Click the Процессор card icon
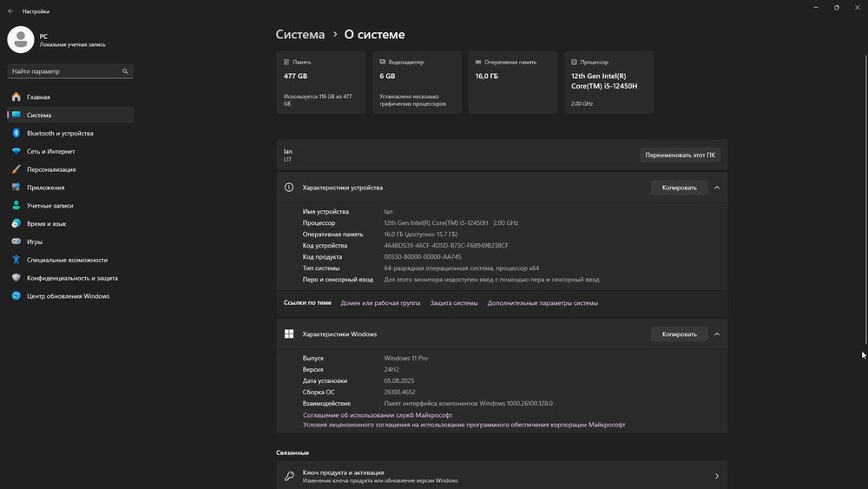 [574, 62]
